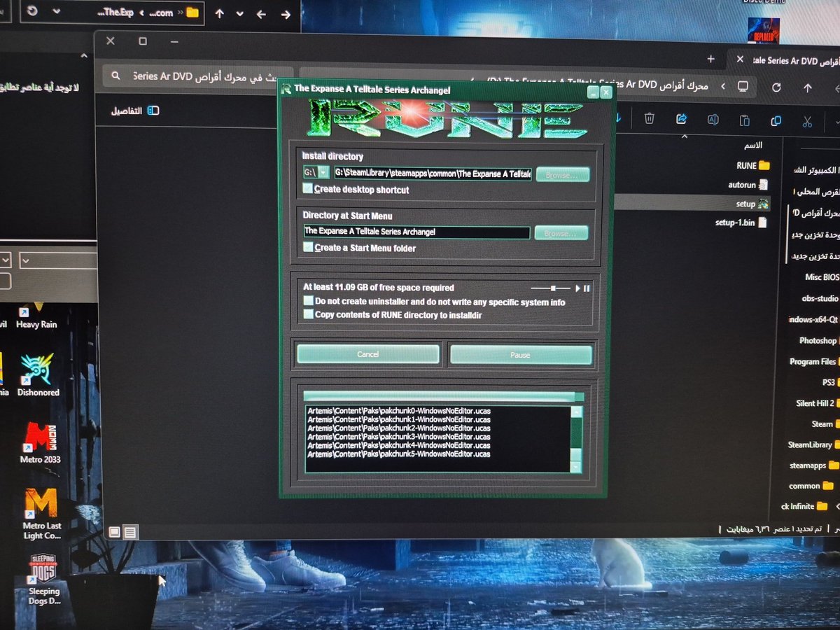Viewport: 840px width, 630px height.
Task: Click the Share icon in Explorer toolbar
Action: click(681, 120)
